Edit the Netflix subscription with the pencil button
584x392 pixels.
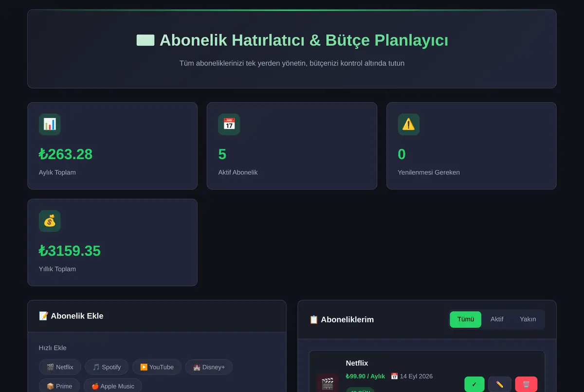[500, 384]
